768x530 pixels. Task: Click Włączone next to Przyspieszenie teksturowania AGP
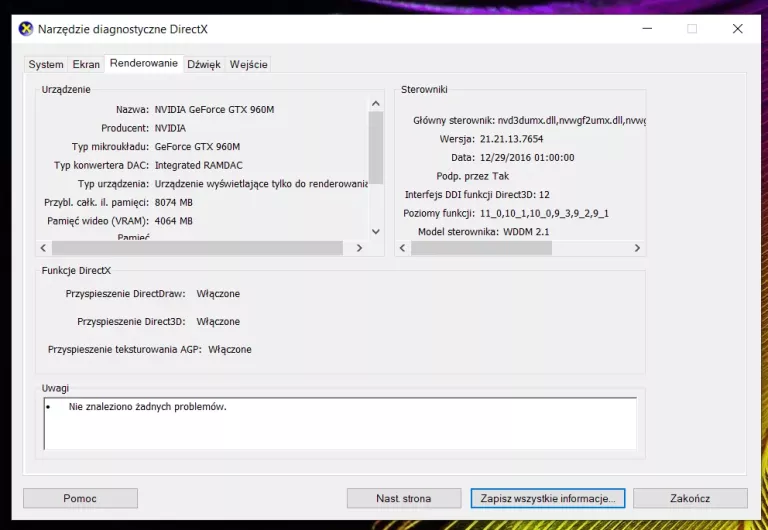tap(230, 349)
